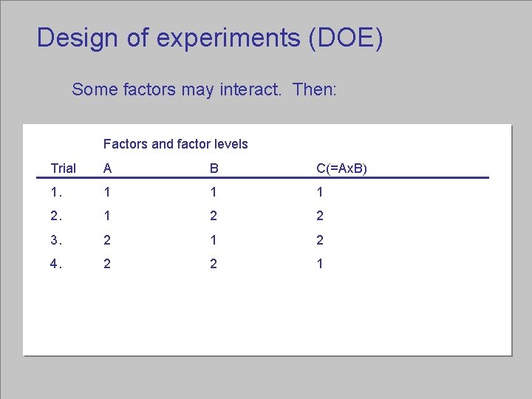532x399 pixels.
Task: Click the 'B' column header
Action: click(214, 168)
